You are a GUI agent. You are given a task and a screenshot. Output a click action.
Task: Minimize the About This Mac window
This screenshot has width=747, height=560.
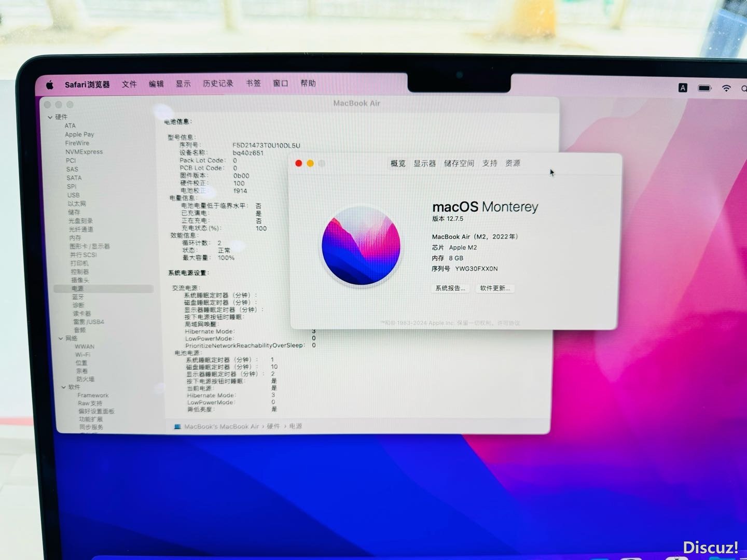(x=310, y=163)
